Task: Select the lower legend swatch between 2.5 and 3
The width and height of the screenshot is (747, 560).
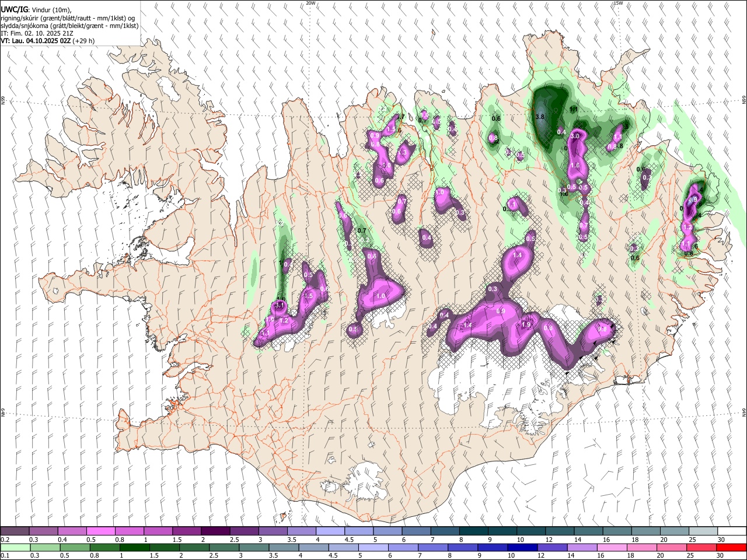Action: coord(224,547)
